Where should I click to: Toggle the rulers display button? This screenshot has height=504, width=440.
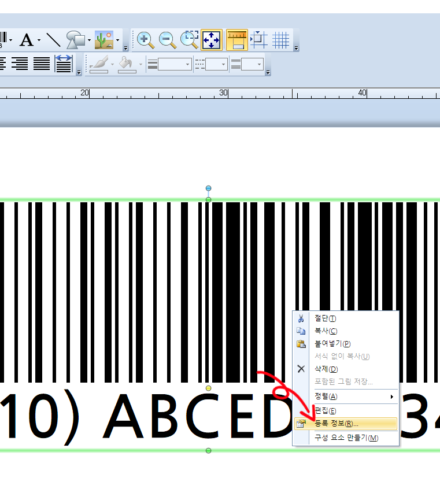(237, 40)
